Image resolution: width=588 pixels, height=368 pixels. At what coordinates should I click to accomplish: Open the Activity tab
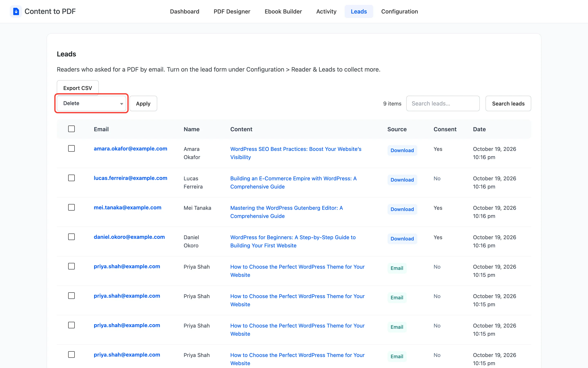tap(326, 11)
